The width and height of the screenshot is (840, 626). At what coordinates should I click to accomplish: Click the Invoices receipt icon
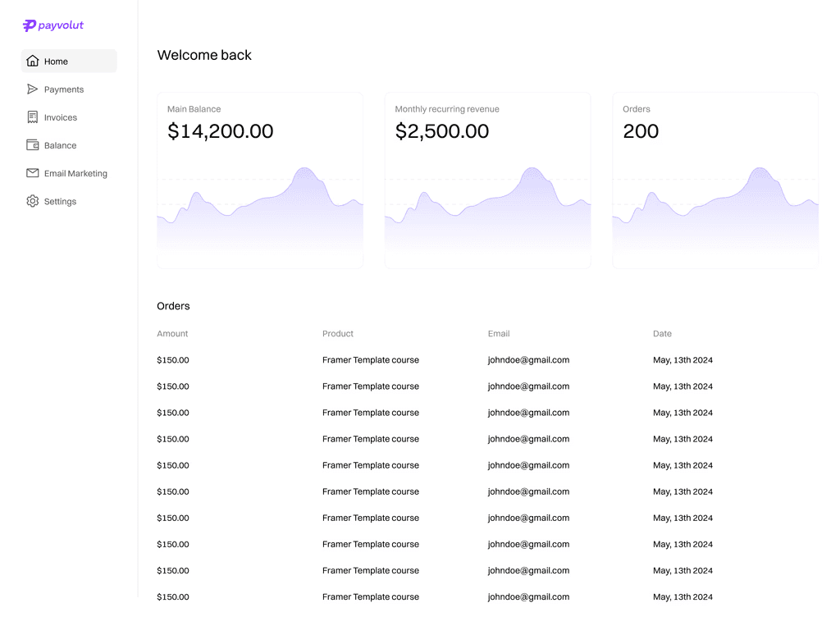pyautogui.click(x=33, y=117)
